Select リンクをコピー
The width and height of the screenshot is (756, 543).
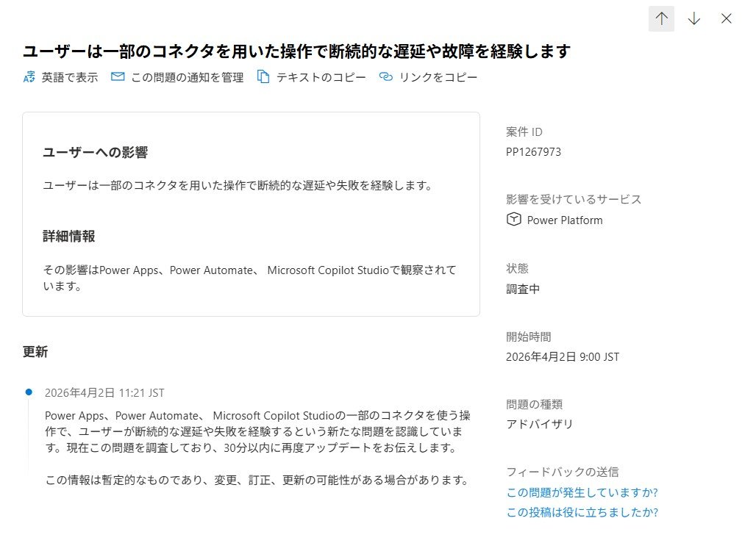pyautogui.click(x=438, y=77)
